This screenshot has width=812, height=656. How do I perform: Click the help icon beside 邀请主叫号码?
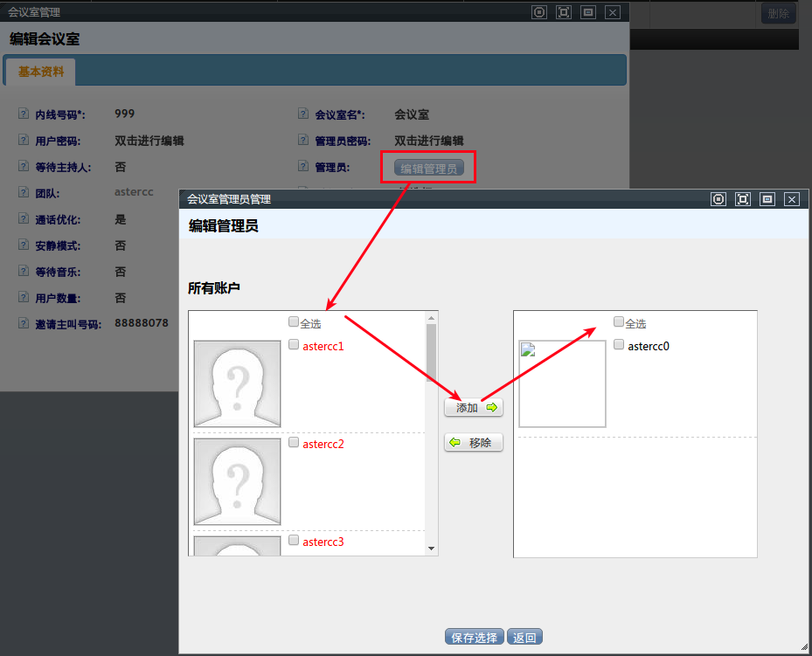[x=24, y=324]
